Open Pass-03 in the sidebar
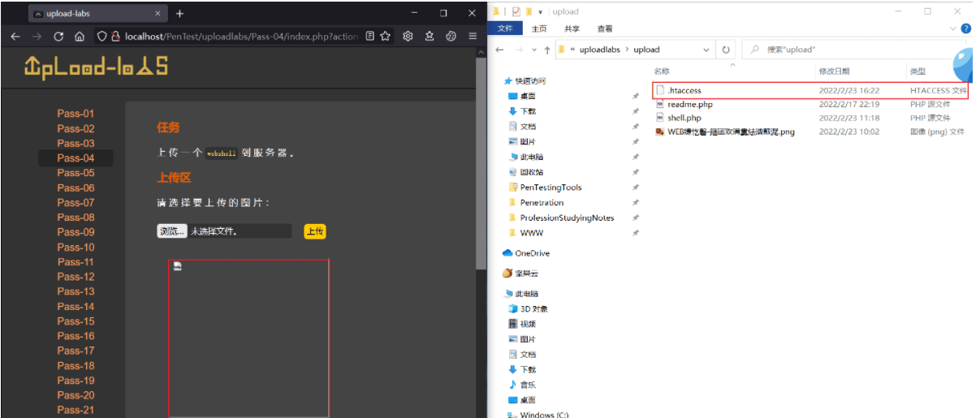980x418 pixels. pos(76,144)
